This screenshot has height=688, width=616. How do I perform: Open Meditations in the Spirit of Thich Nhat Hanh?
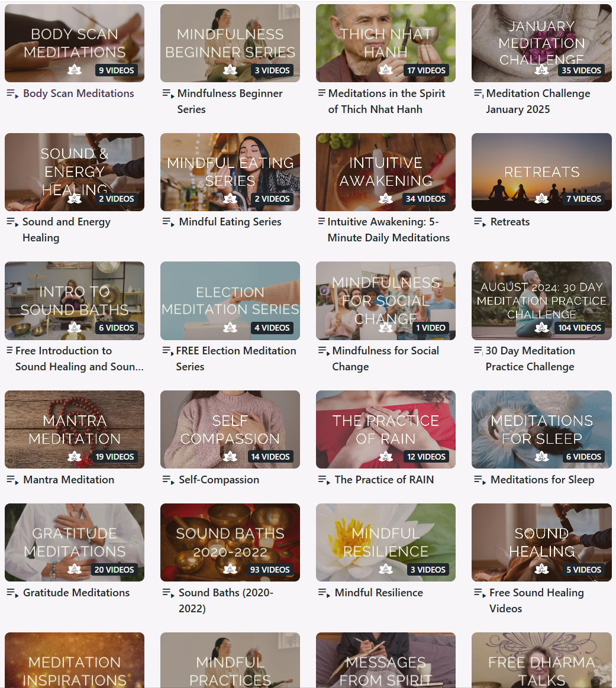[x=386, y=101]
